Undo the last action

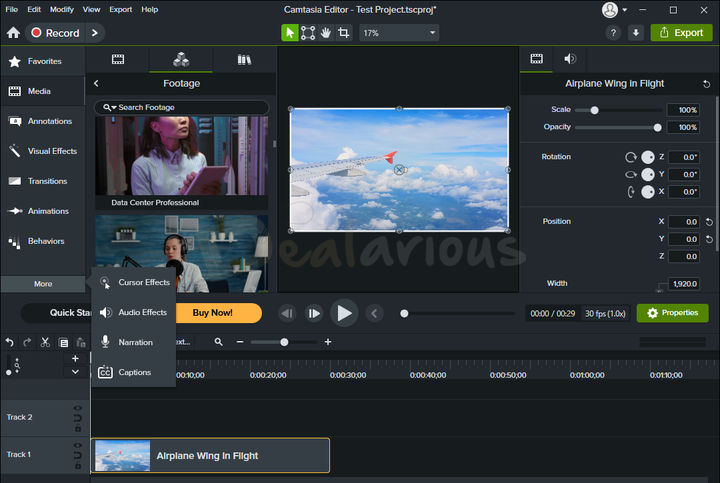[10, 342]
